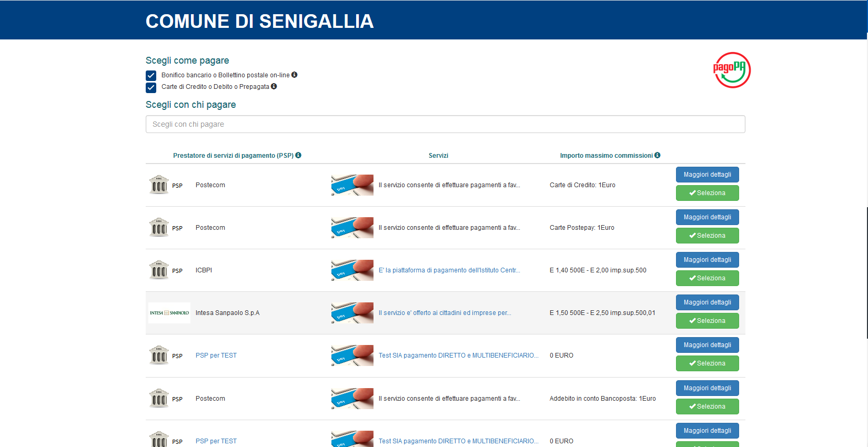
Task: Click info icon beside Carte di Credito option
Action: (274, 86)
